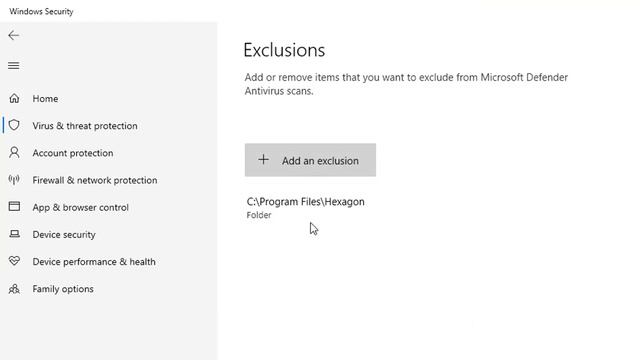This screenshot has width=640, height=360.
Task: Click the Firewall antenna icon
Action: [x=14, y=180]
